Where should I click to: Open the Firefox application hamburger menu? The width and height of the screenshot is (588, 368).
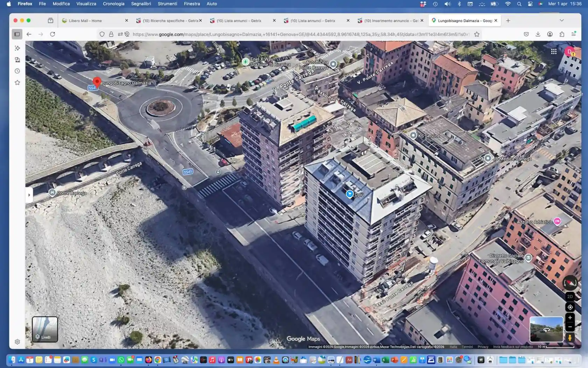click(x=574, y=34)
